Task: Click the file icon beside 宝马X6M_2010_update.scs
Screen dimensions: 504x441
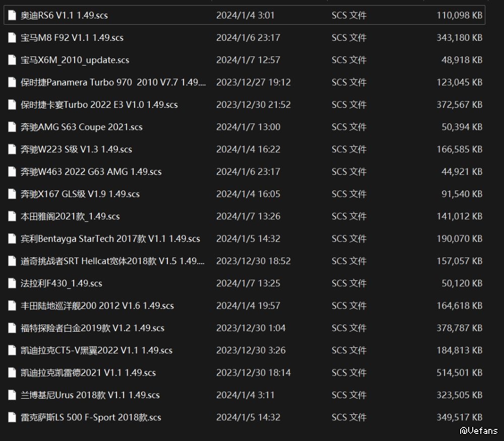Action: pos(13,60)
